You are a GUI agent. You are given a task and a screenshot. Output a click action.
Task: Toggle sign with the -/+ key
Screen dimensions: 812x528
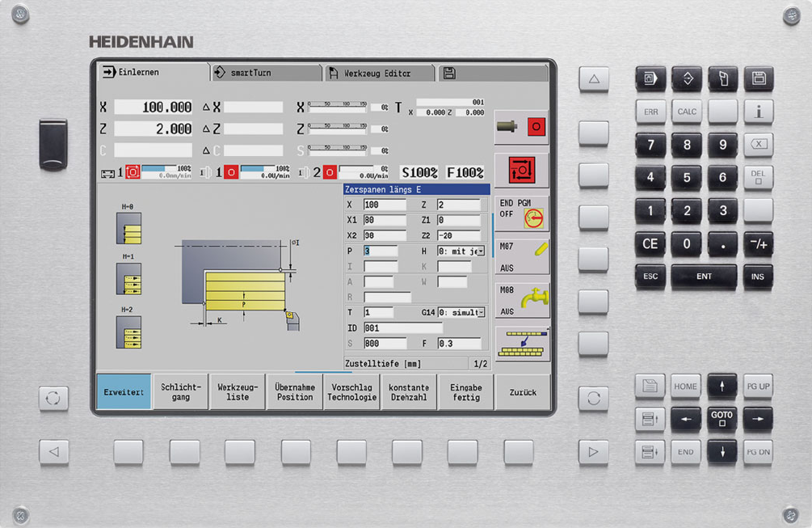tap(759, 243)
